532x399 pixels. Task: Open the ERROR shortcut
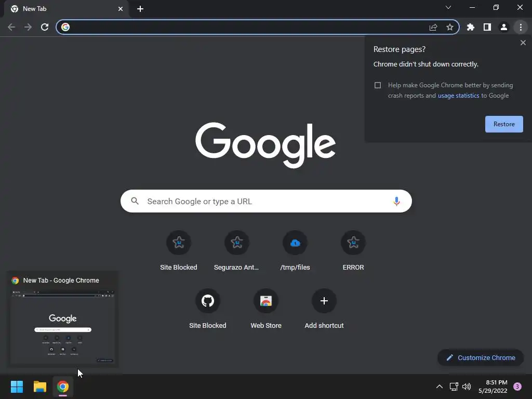(353, 251)
